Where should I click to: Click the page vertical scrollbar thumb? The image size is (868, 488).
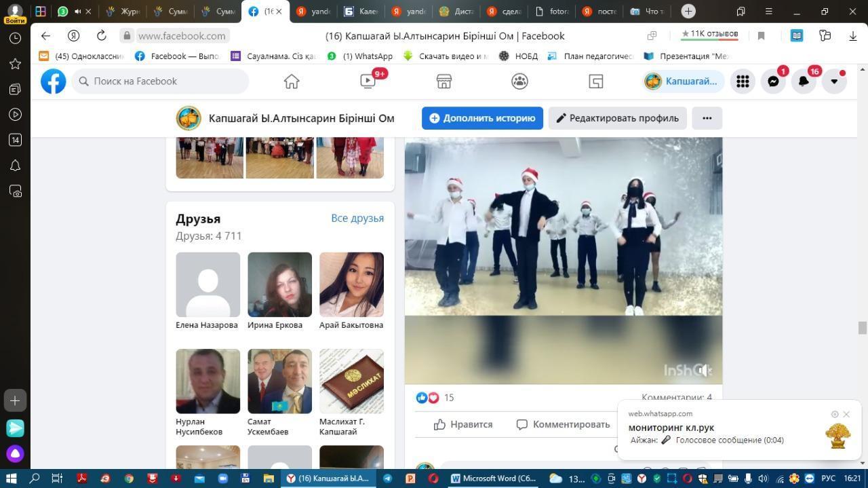click(863, 328)
